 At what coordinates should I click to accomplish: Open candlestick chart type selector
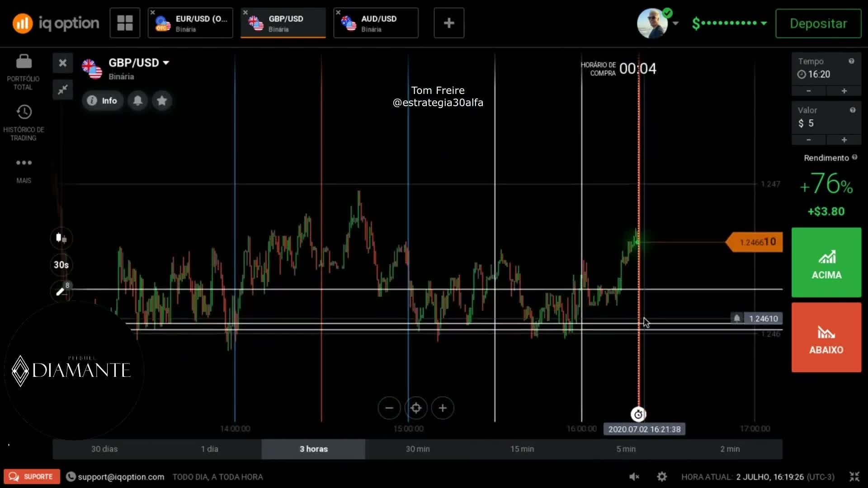pyautogui.click(x=61, y=238)
